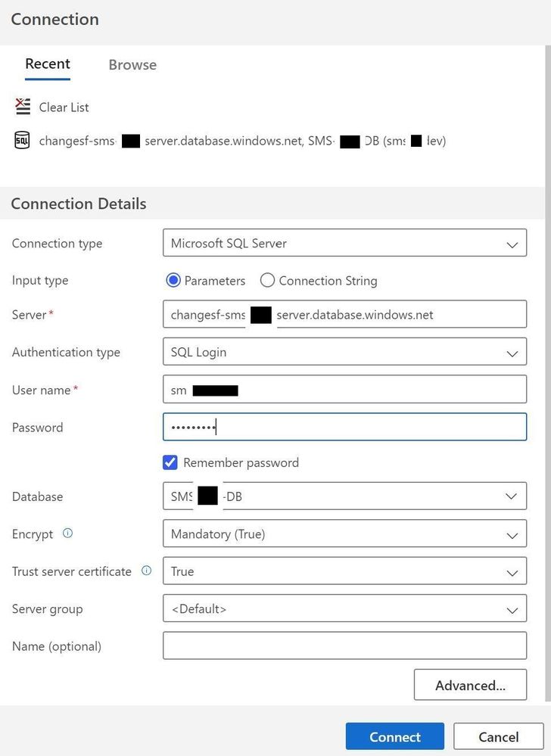Click the Encrypt info icon
The width and height of the screenshot is (551, 756).
click(66, 532)
